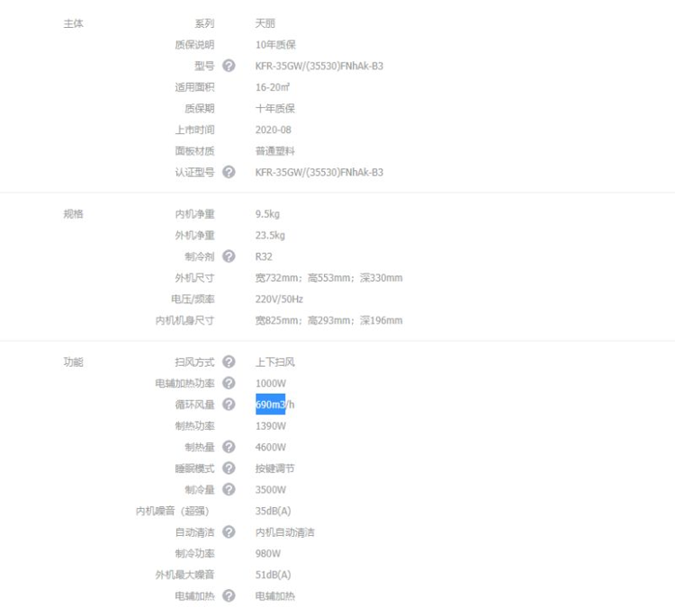This screenshot has width=675, height=616.
Task: Click the 天丽 series value
Action: (x=265, y=22)
